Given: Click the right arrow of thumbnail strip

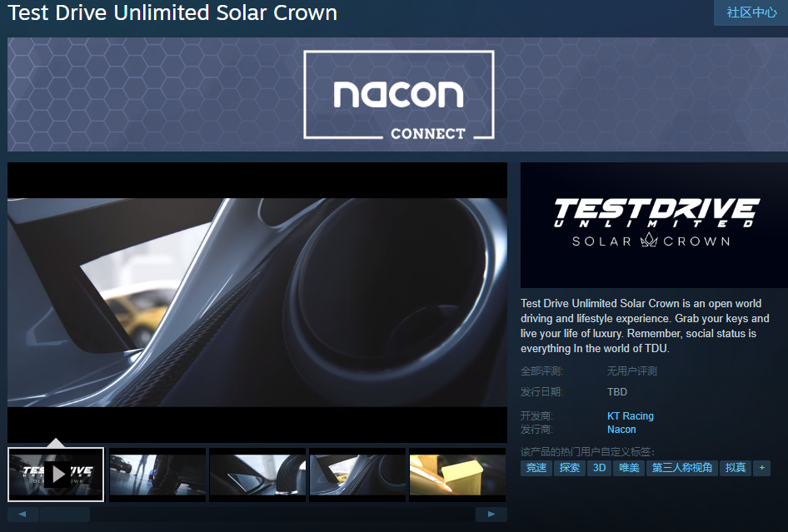Looking at the screenshot, I should [491, 514].
